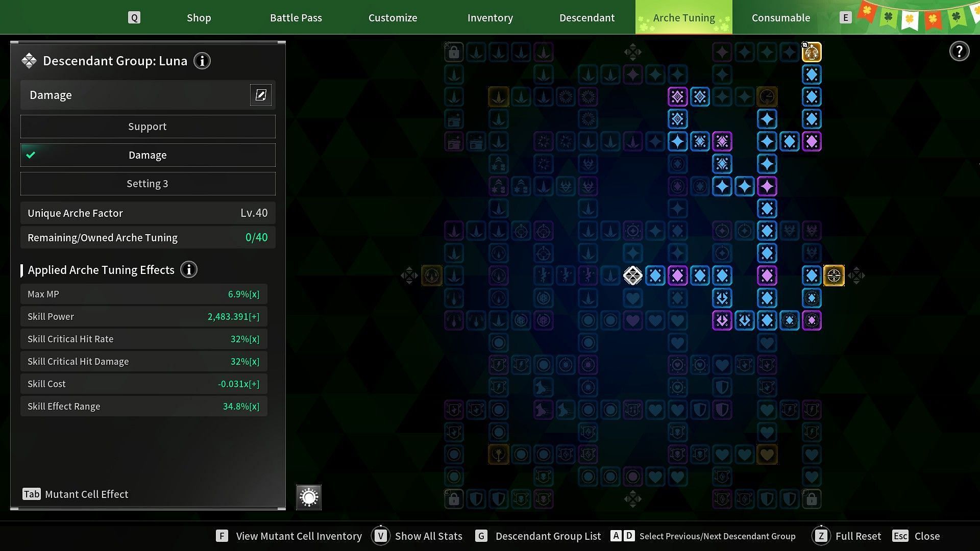Select the dimmed gold node in lower-left grid area

(499, 454)
